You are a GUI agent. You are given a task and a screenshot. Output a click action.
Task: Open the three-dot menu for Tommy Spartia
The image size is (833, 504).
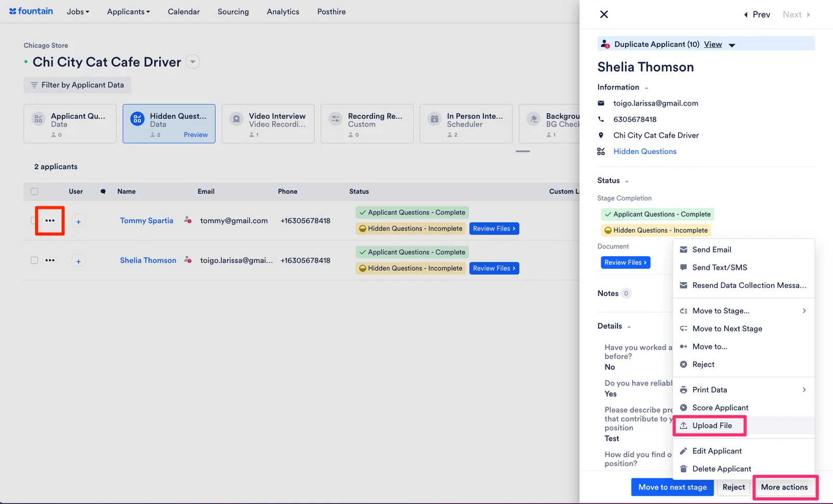(50, 221)
